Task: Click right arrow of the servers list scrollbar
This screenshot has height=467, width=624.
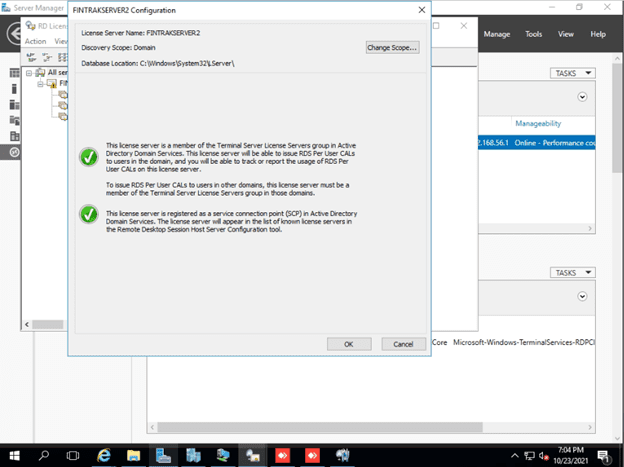Action: (590, 229)
